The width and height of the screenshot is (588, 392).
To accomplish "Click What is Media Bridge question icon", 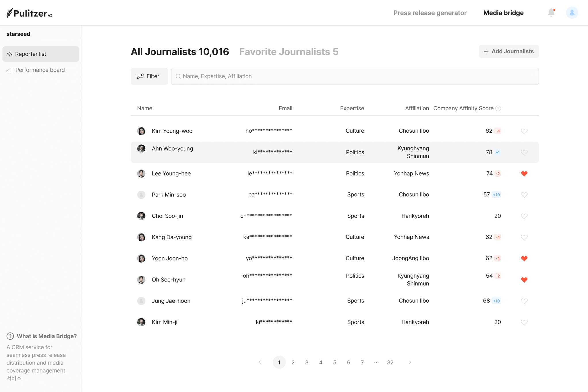I will click(10, 336).
